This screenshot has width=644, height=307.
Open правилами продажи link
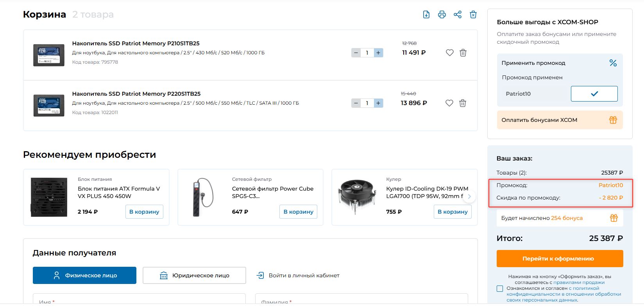pyautogui.click(x=579, y=282)
